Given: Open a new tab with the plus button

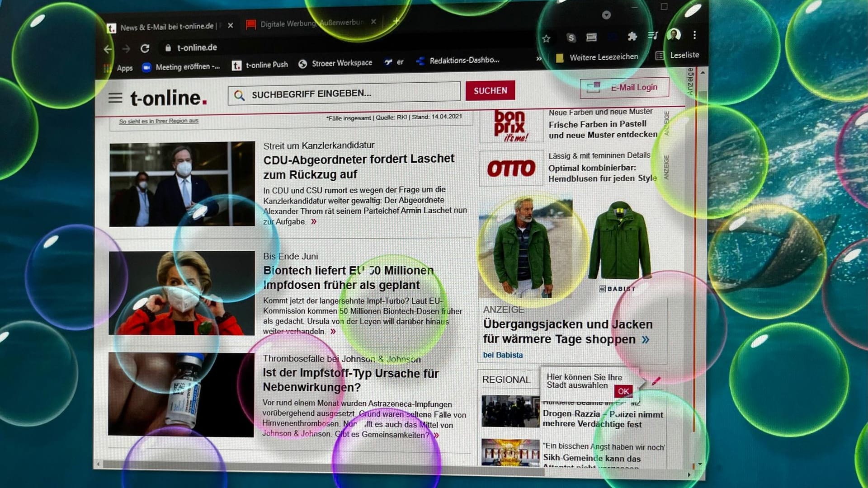Looking at the screenshot, I should (396, 21).
